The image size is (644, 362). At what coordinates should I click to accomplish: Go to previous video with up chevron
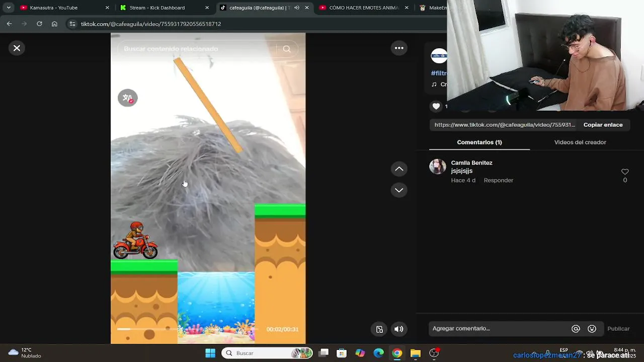(x=399, y=169)
